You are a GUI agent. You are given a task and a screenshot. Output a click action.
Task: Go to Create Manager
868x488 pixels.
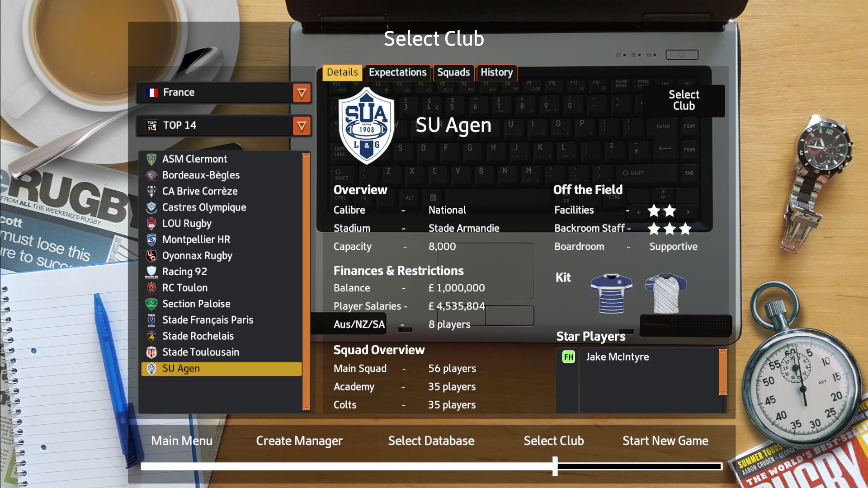click(x=299, y=441)
